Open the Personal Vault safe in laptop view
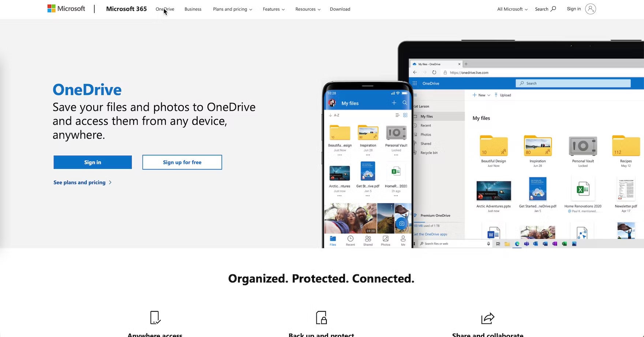644x337 pixels. (583, 146)
